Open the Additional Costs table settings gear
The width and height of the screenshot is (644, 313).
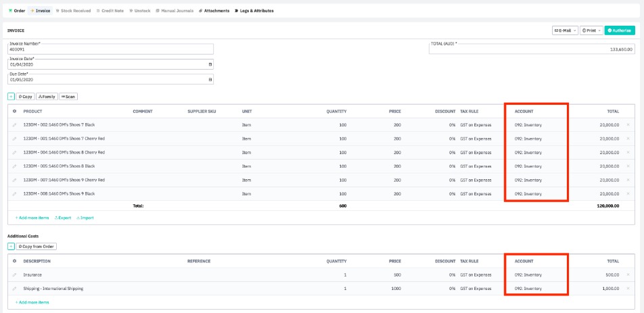click(x=14, y=261)
